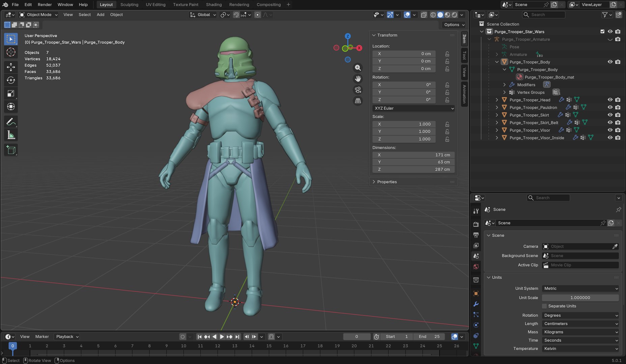
Task: Click the outliner Search field
Action: 544,15
